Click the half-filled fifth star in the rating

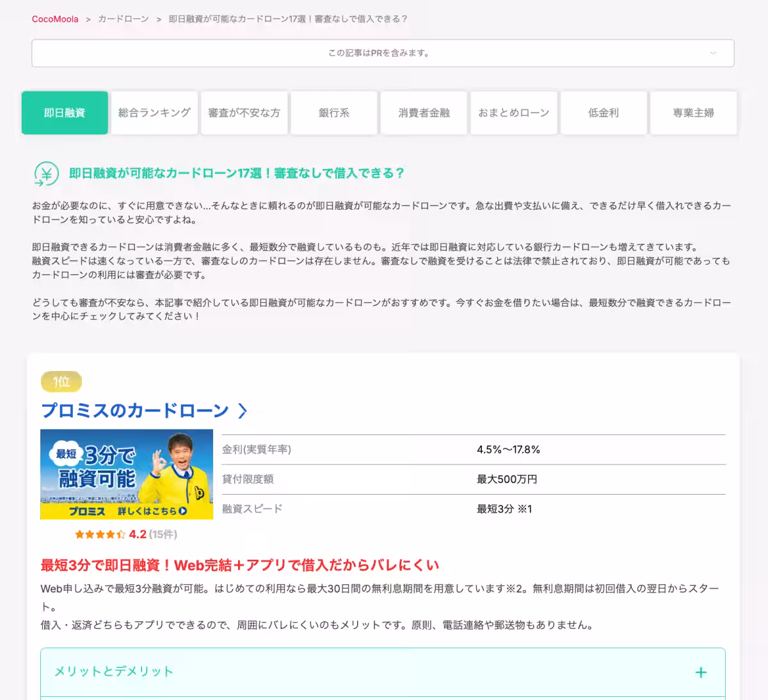[x=120, y=534]
